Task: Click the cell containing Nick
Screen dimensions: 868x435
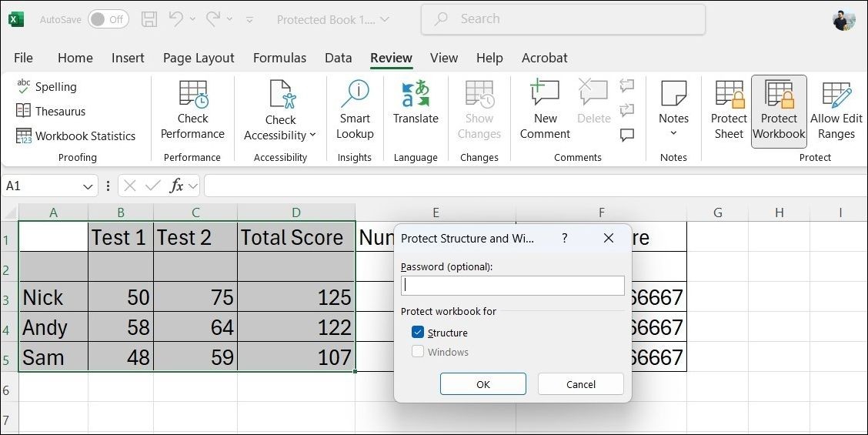Action: (x=53, y=297)
